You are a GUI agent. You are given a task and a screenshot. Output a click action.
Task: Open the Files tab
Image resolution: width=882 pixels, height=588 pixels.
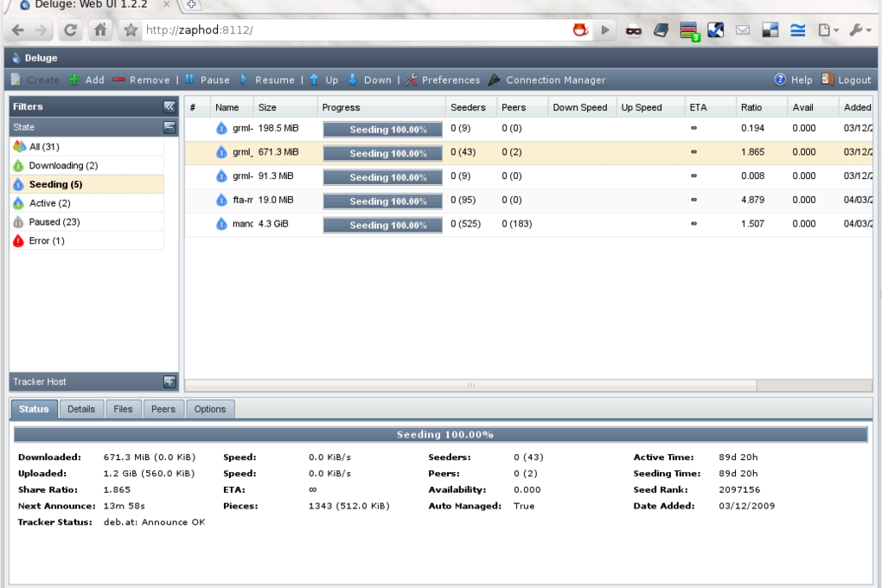coord(123,409)
